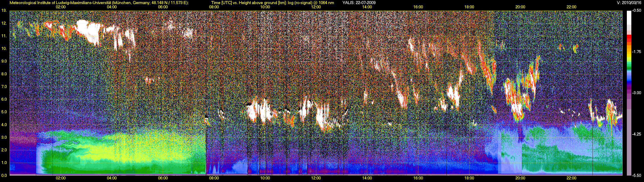The width and height of the screenshot is (644, 182).
Task: Click the 4.0 height axis label
Action: [4, 125]
